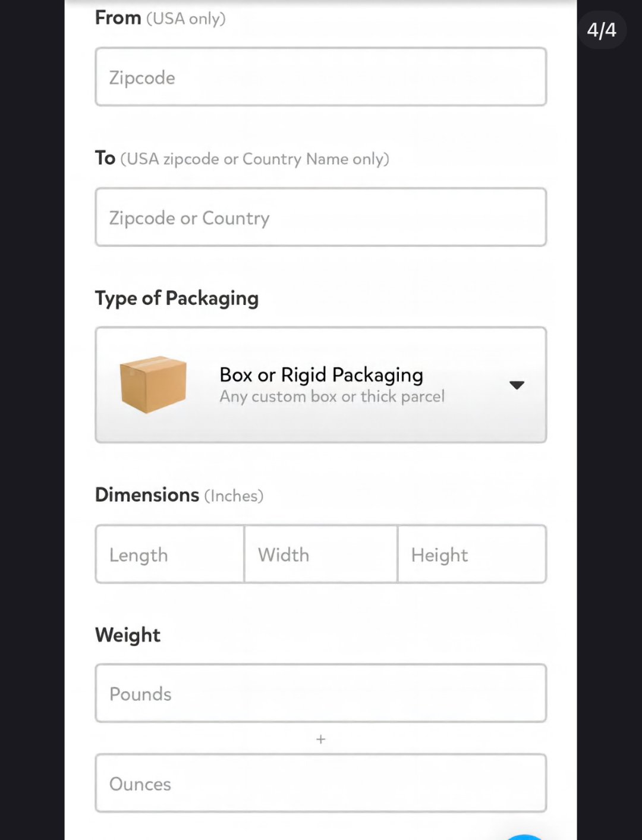The width and height of the screenshot is (642, 840).
Task: Click the 'To' section label
Action: coord(105,158)
